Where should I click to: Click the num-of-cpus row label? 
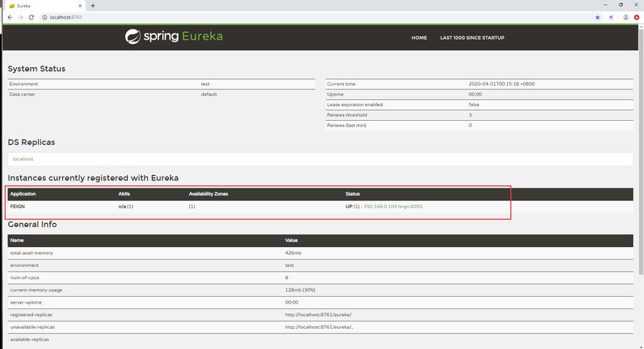click(24, 278)
